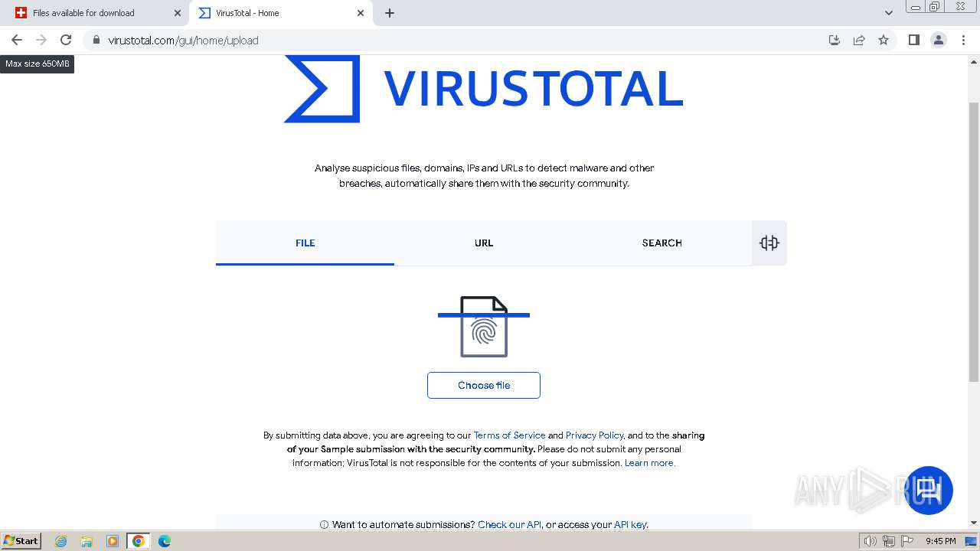The width and height of the screenshot is (980, 551).
Task: Launch Microsoft Edge from taskbar
Action: [164, 541]
